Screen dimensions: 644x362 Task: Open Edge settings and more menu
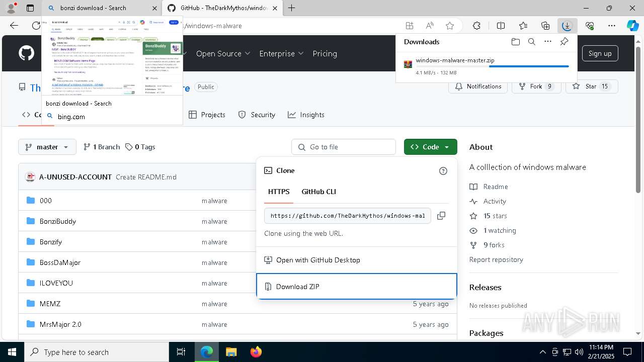612,26
